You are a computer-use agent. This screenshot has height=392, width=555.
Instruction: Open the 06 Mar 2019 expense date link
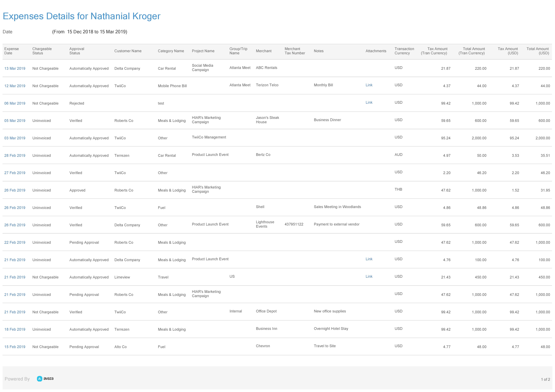coord(15,103)
